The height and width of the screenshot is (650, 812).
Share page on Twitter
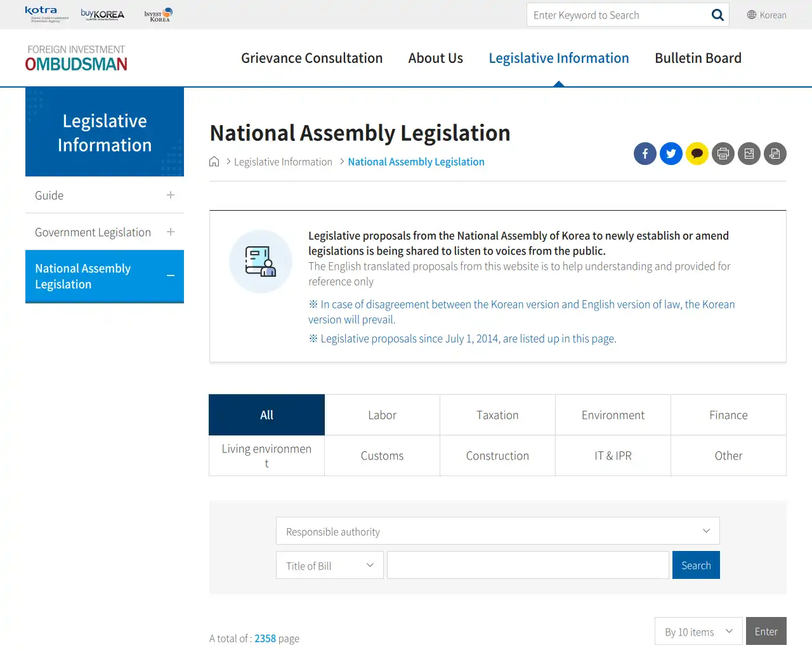tap(671, 154)
